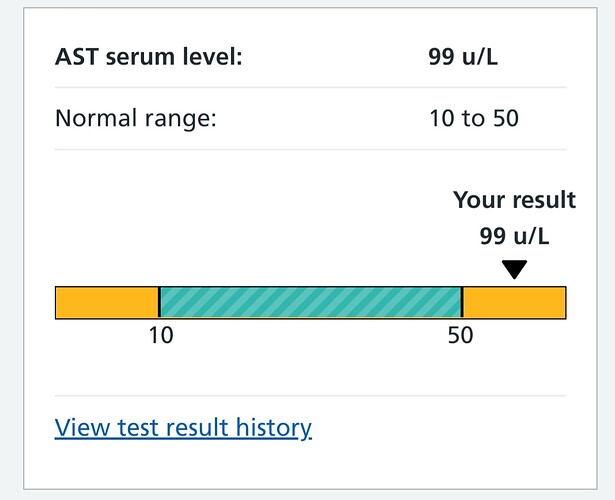This screenshot has width=615, height=500.
Task: Click the left orange low-range bar segment
Action: tap(106, 303)
